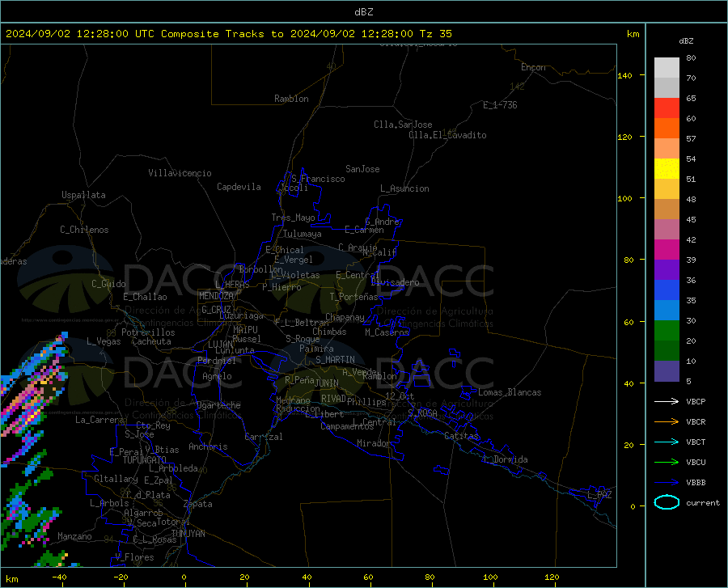The width and height of the screenshot is (728, 588).
Task: Click the TUPUNGATO map label
Action: [x=145, y=460]
